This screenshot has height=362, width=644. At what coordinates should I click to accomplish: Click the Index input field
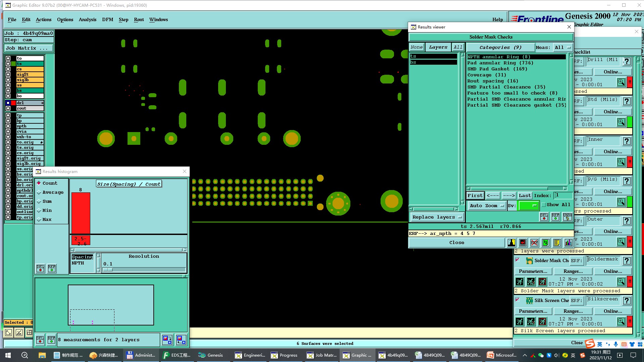(562, 195)
